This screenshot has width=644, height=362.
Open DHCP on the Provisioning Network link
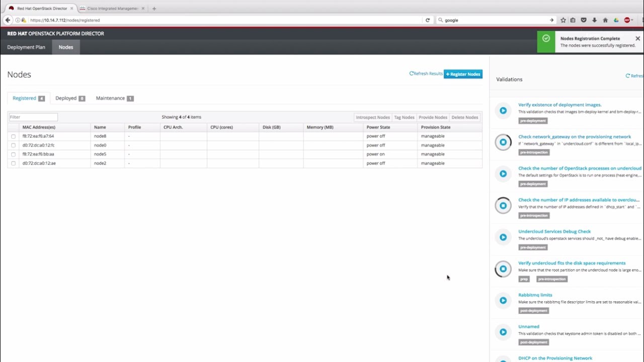coord(555,358)
